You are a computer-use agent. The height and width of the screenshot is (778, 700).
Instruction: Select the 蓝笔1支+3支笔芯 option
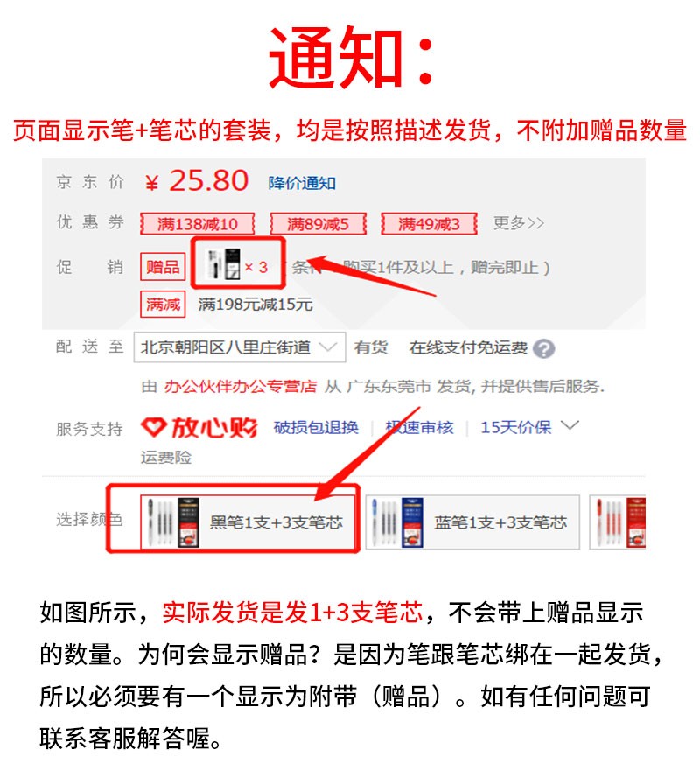472,522
